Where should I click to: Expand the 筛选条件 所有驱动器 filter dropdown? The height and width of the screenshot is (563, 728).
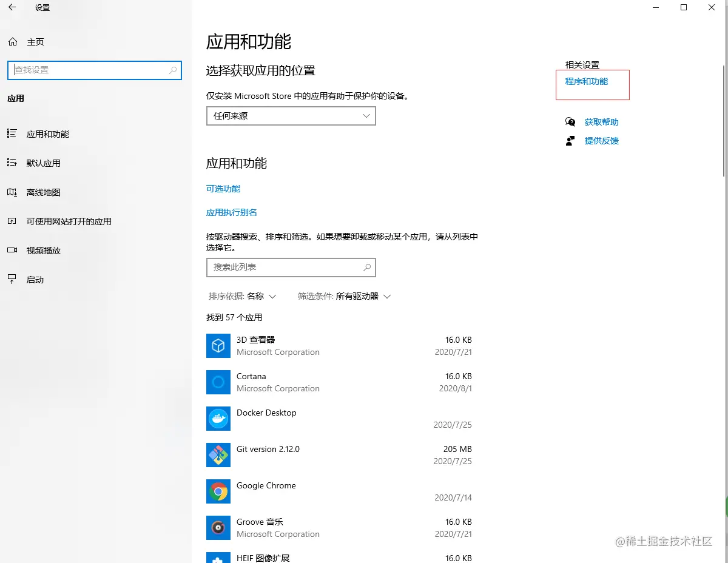click(344, 296)
